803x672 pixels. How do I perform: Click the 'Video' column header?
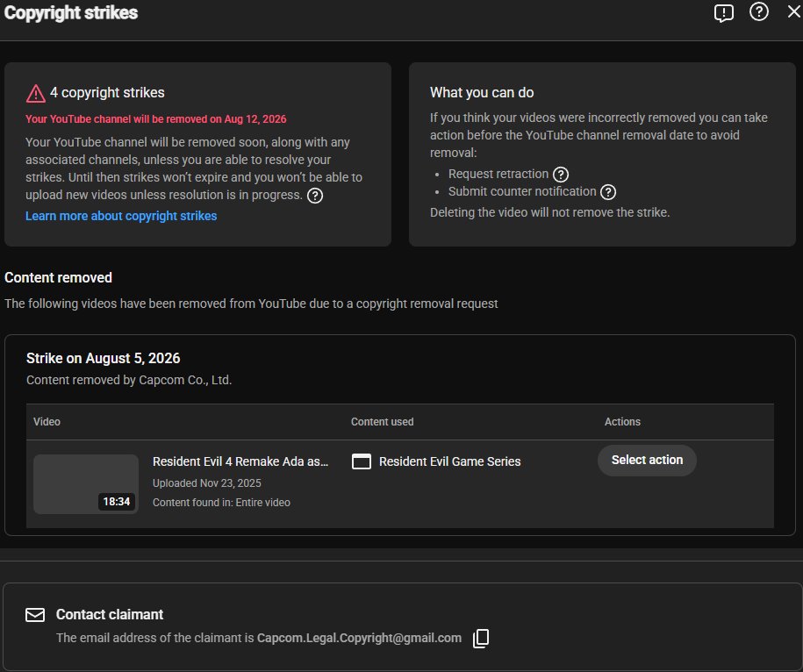pos(47,422)
